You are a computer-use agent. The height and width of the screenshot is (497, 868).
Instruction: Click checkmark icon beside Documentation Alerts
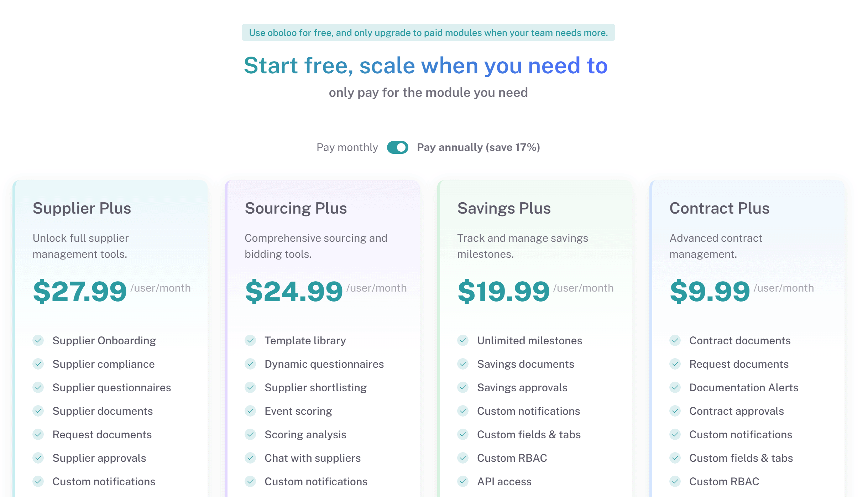pos(675,387)
